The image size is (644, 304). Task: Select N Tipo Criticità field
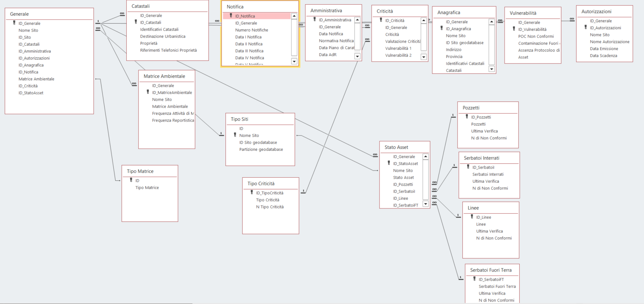pyautogui.click(x=270, y=207)
